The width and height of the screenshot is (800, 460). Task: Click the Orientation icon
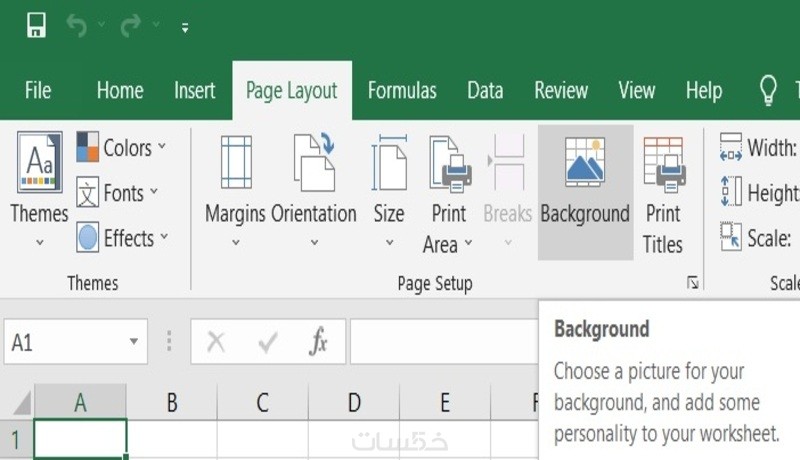click(314, 163)
